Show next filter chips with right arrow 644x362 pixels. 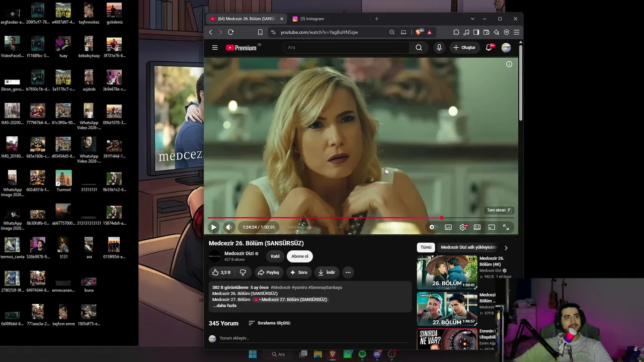click(506, 248)
